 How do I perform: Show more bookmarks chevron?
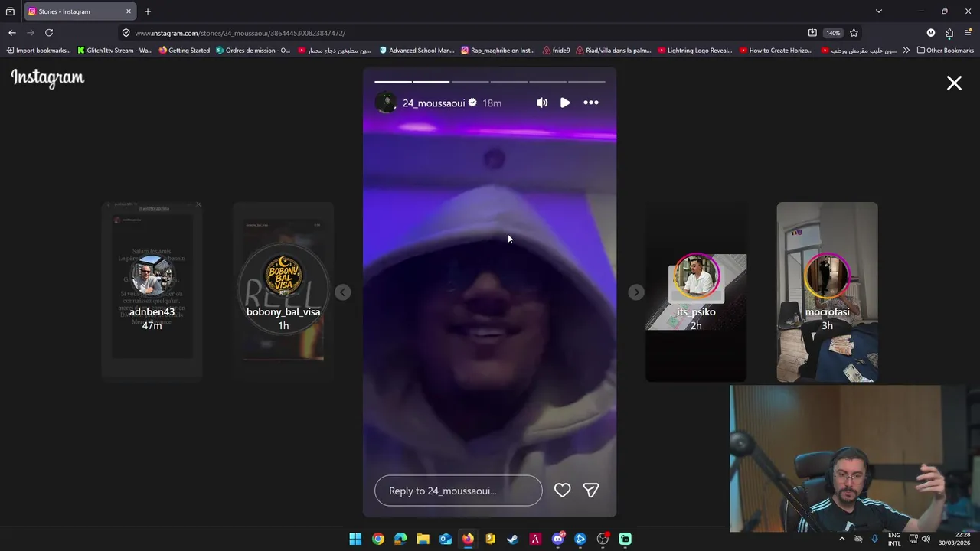[x=906, y=51]
